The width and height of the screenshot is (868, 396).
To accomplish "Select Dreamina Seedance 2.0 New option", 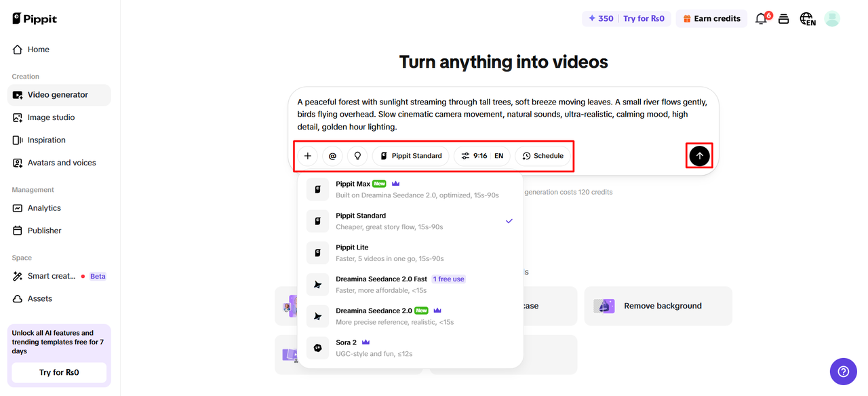I will (410, 316).
